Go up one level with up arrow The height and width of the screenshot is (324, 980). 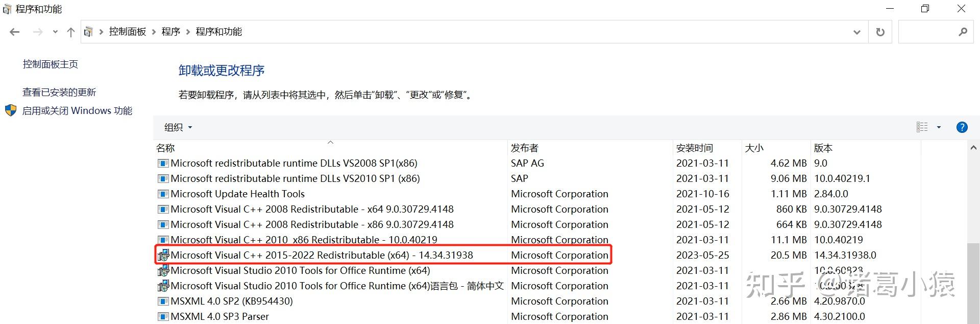pos(71,32)
